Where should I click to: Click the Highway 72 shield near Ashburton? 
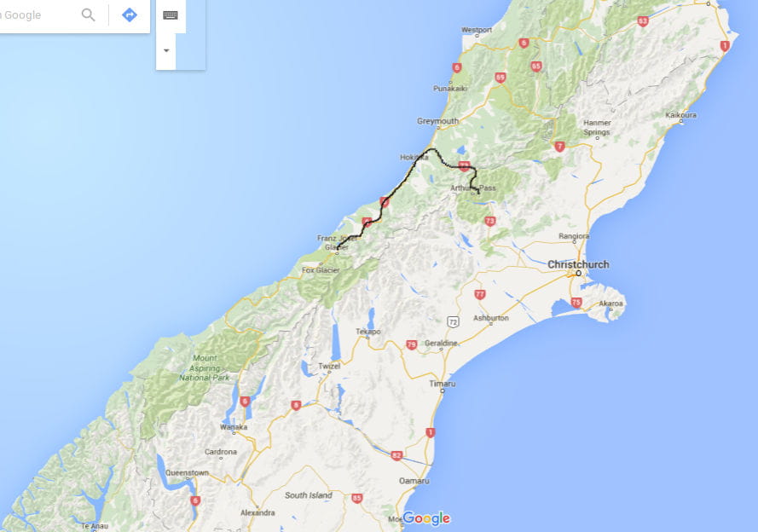(x=453, y=321)
